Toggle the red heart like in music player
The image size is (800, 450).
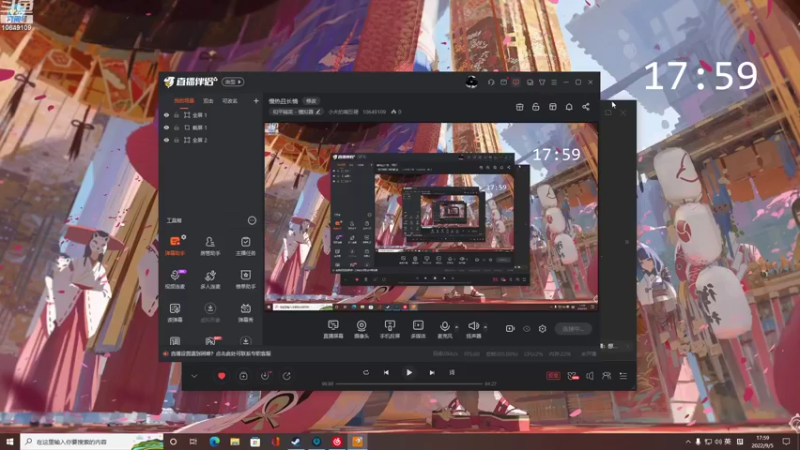[x=221, y=376]
